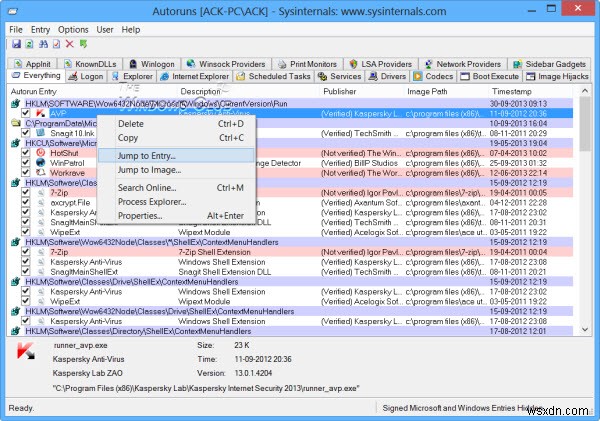Click the vertical scrollbar down arrow
Image resolution: width=600 pixels, height=421 pixels.
[x=586, y=328]
